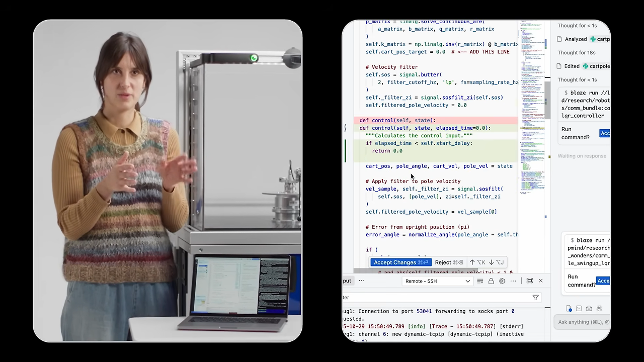Click 'Waiting on response' status text
The height and width of the screenshot is (362, 644).
pyautogui.click(x=582, y=156)
